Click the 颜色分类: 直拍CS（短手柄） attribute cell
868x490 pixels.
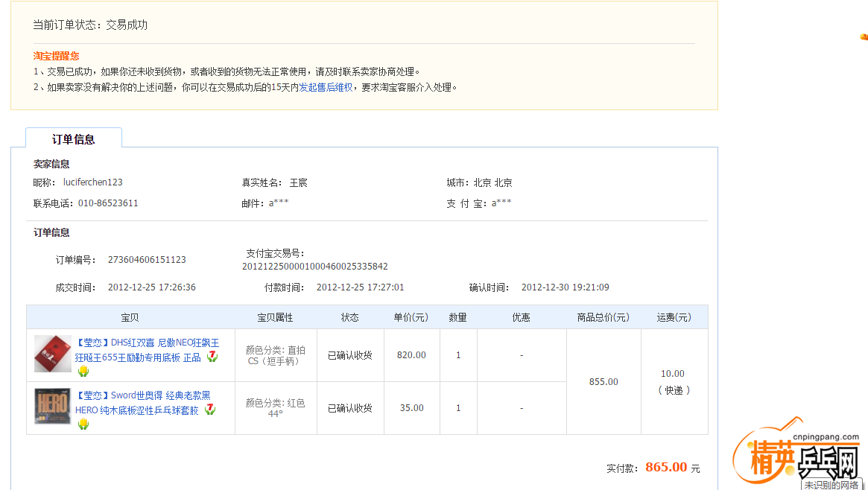coord(275,356)
